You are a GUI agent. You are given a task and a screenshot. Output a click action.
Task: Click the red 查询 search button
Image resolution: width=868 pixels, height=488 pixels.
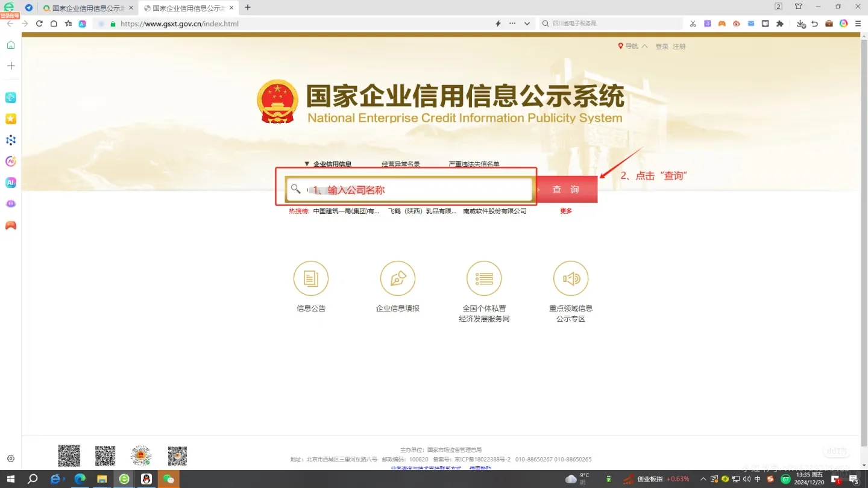click(565, 189)
